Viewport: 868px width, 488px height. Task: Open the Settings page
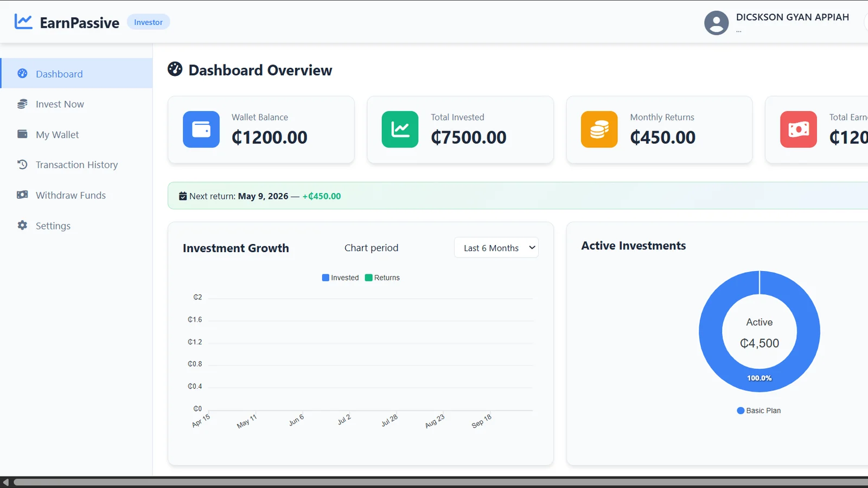click(x=76, y=226)
